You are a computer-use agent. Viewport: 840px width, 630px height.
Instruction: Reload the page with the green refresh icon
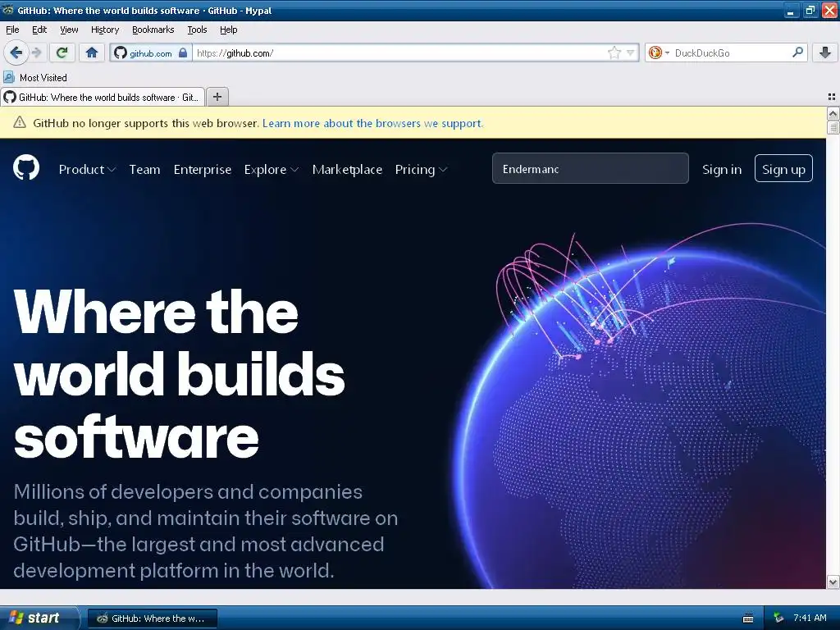[62, 52]
